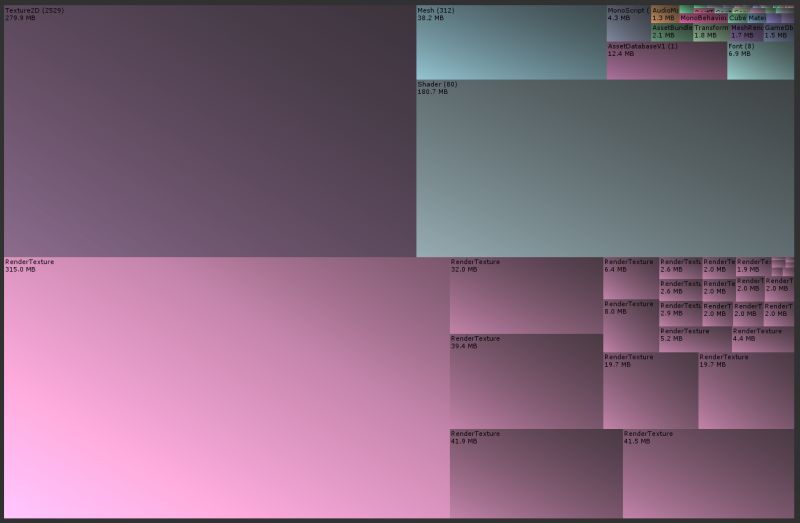
Task: Select the Shader 180.7 MB block
Action: [x=605, y=168]
